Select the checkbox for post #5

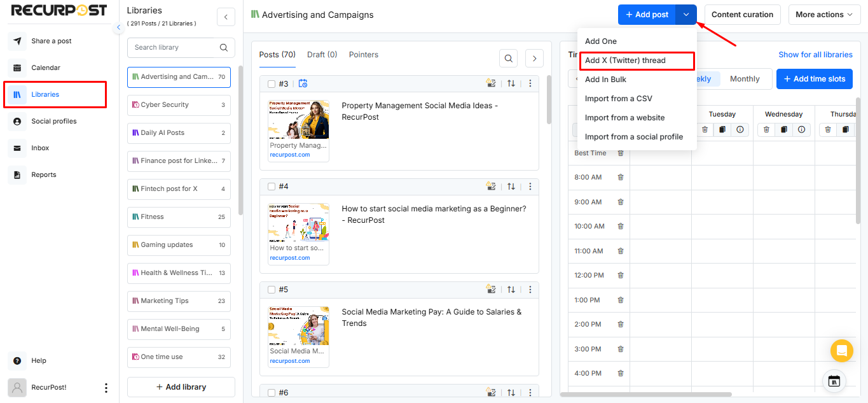coord(272,290)
